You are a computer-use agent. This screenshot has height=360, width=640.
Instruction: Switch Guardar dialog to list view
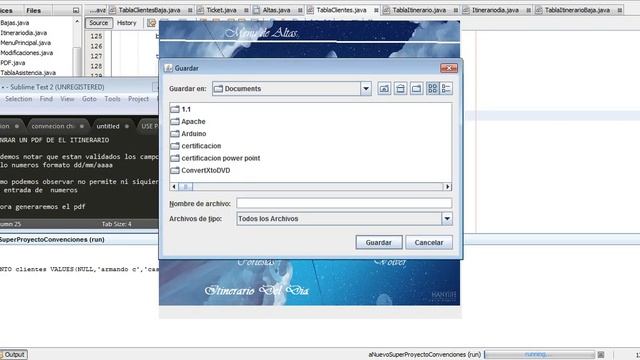pos(433,89)
